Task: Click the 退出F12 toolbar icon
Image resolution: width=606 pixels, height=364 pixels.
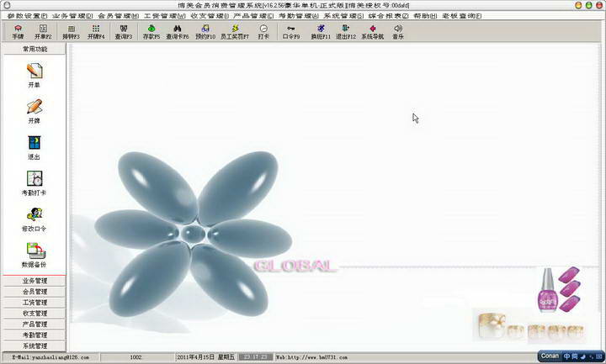Action: [346, 32]
